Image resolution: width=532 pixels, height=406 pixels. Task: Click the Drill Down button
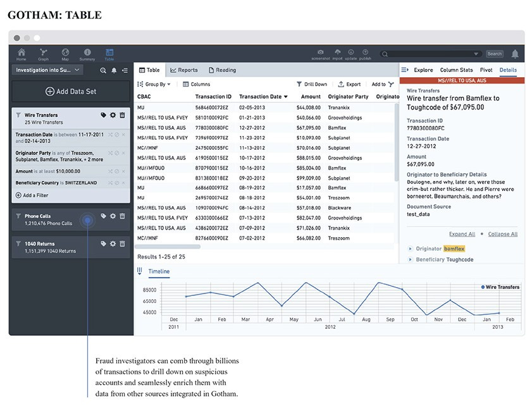click(x=312, y=84)
